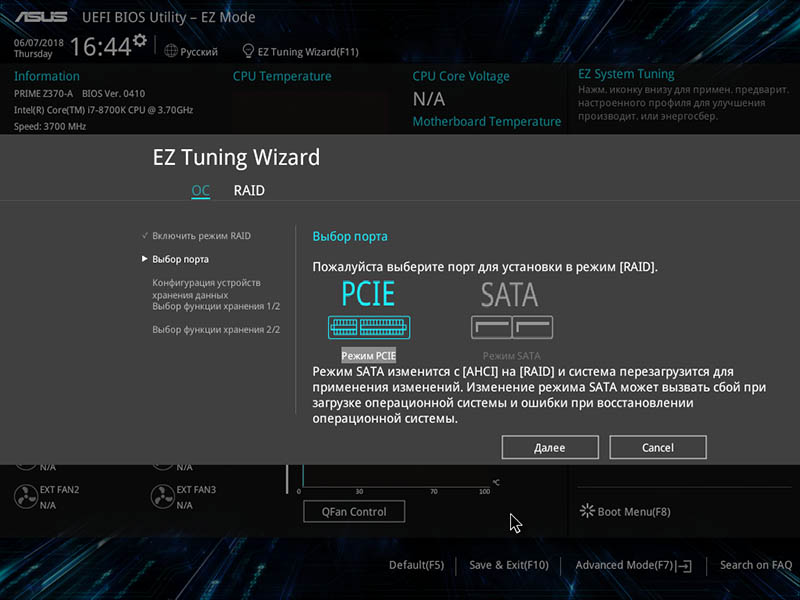Click the Motherboard Temperature heading
The image size is (800, 600).
coord(487,121)
